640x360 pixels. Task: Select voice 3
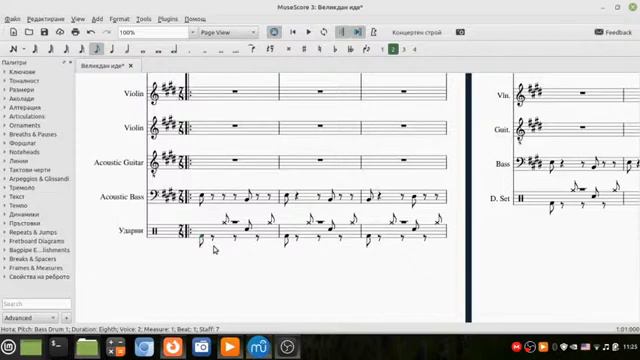point(404,49)
